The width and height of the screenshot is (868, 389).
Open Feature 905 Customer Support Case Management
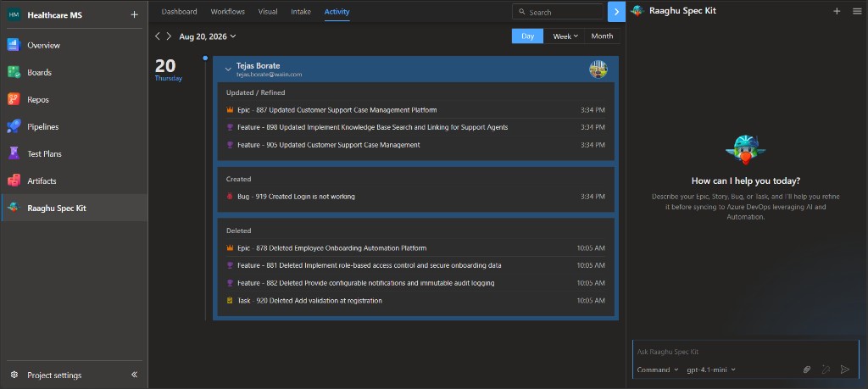[415, 145]
